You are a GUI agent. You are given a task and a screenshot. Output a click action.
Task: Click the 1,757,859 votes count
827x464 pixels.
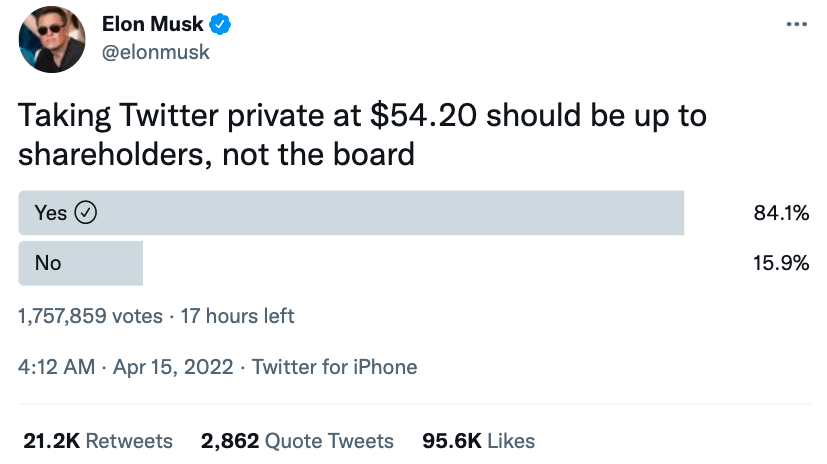pyautogui.click(x=90, y=316)
